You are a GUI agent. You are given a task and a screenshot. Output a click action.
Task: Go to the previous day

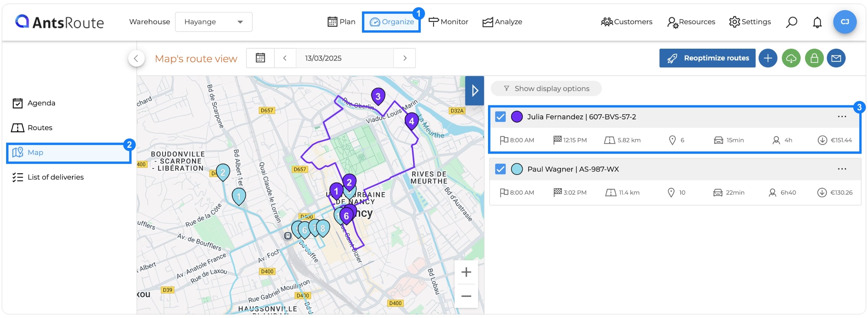click(285, 58)
